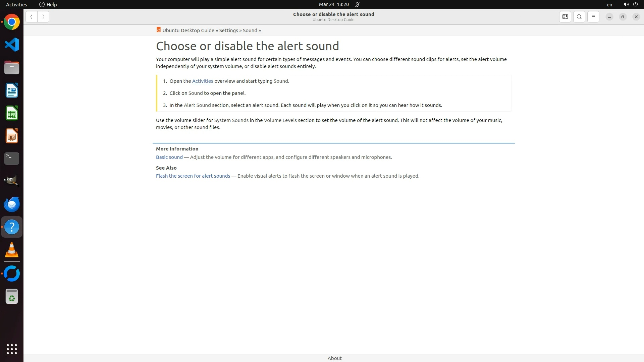Launch Visual Studio Code from dock
The height and width of the screenshot is (362, 644).
pyautogui.click(x=12, y=45)
